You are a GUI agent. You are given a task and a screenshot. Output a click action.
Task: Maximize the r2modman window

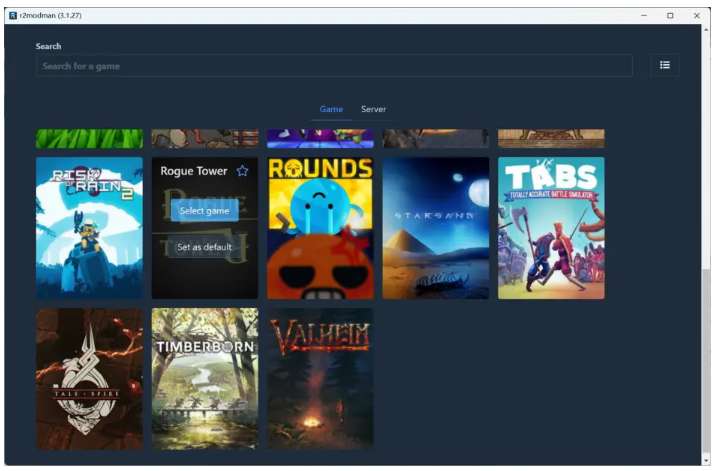tap(670, 15)
